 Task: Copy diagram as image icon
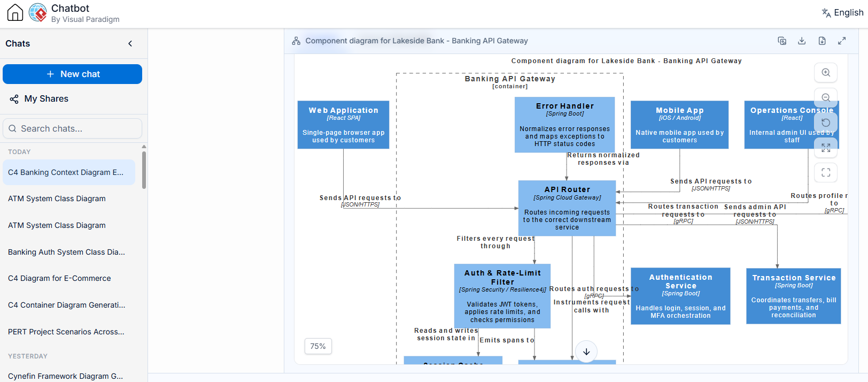(x=782, y=41)
